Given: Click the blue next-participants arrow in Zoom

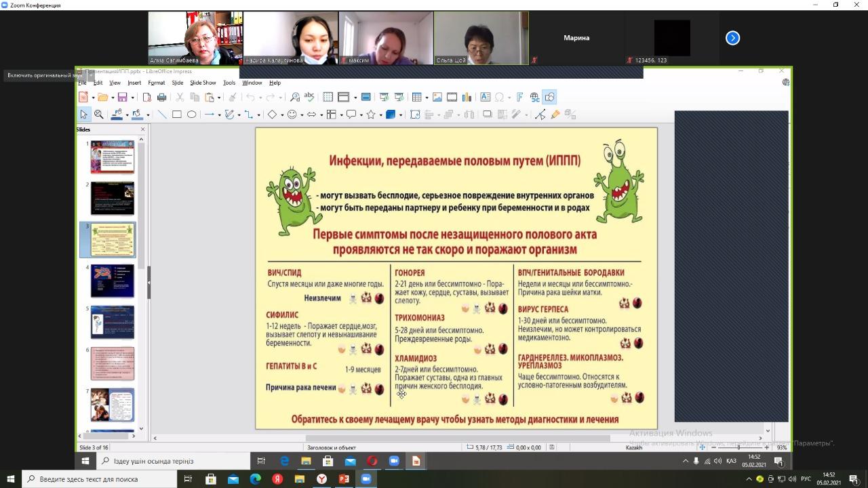Looking at the screenshot, I should [732, 38].
